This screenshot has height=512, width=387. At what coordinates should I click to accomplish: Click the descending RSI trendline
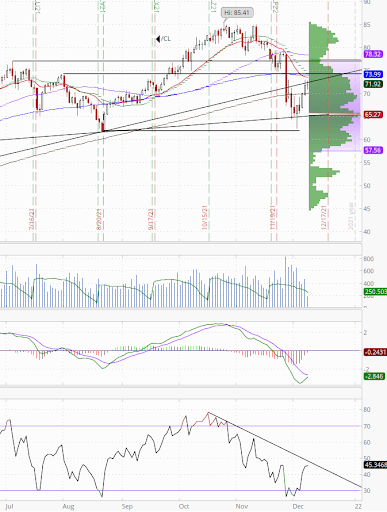coord(284,450)
